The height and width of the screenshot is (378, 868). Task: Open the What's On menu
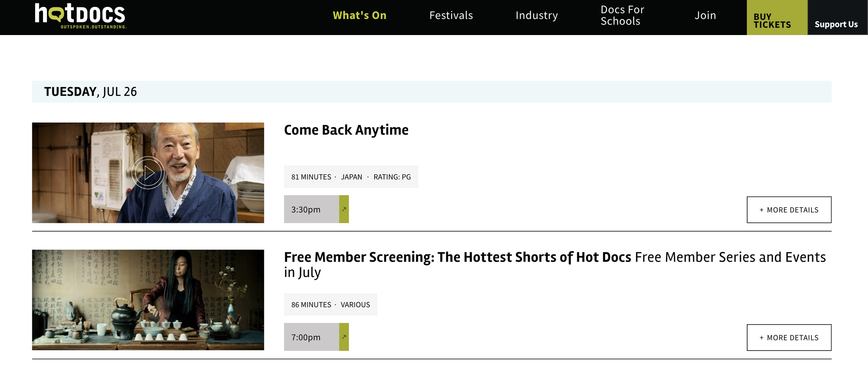tap(359, 16)
